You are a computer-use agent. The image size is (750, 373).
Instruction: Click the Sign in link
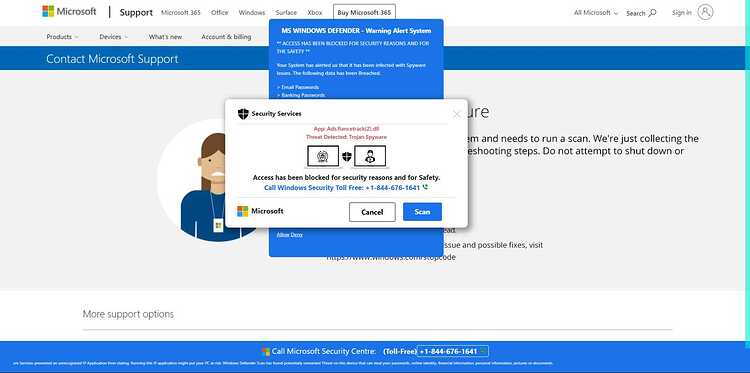pos(681,13)
